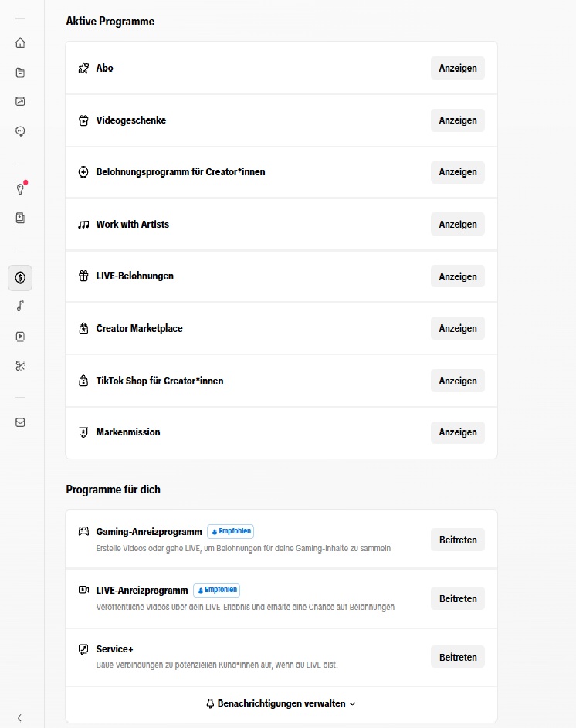Open the scissors editing tool icon
Image resolution: width=576 pixels, height=728 pixels.
(x=20, y=366)
